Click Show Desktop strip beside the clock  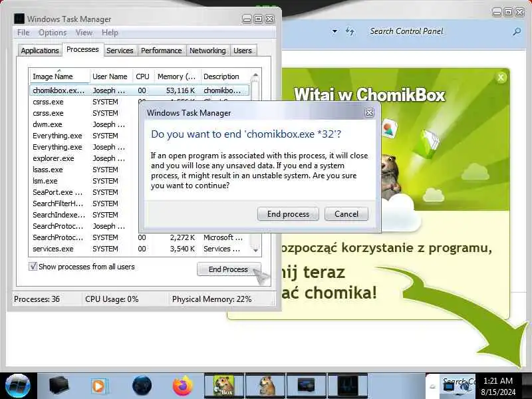point(527,386)
